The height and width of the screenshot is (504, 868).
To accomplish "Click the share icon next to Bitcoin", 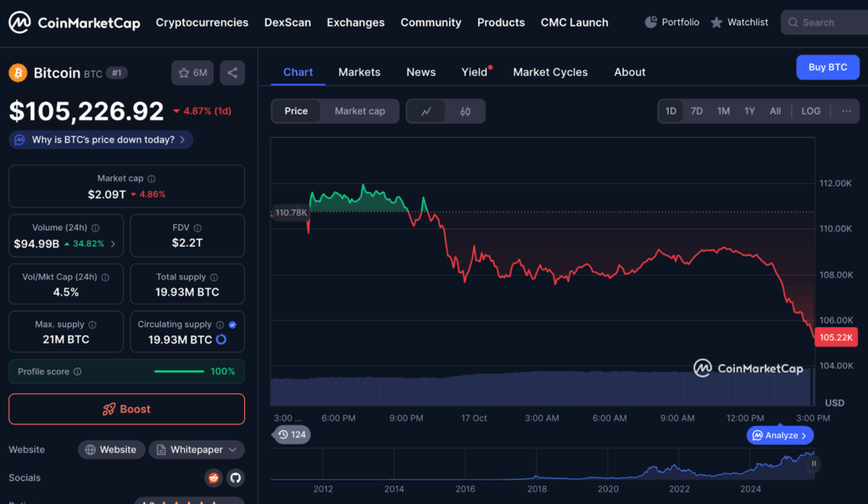I will (x=232, y=73).
